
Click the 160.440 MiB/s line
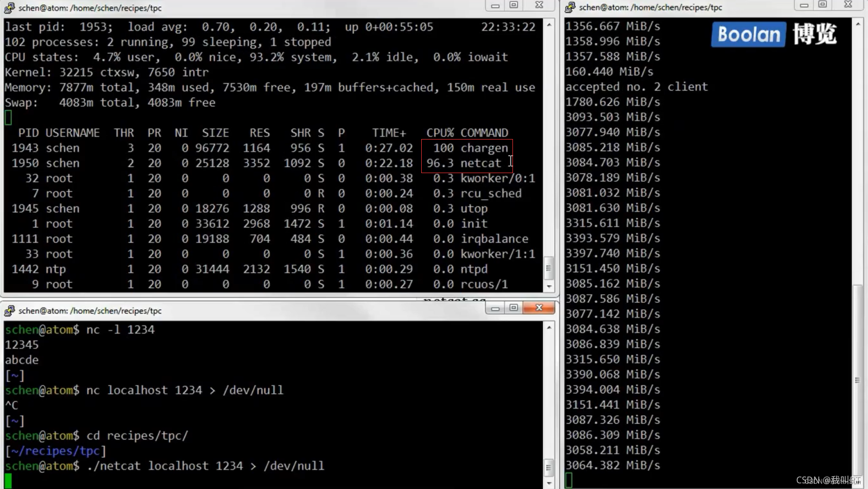tap(609, 71)
